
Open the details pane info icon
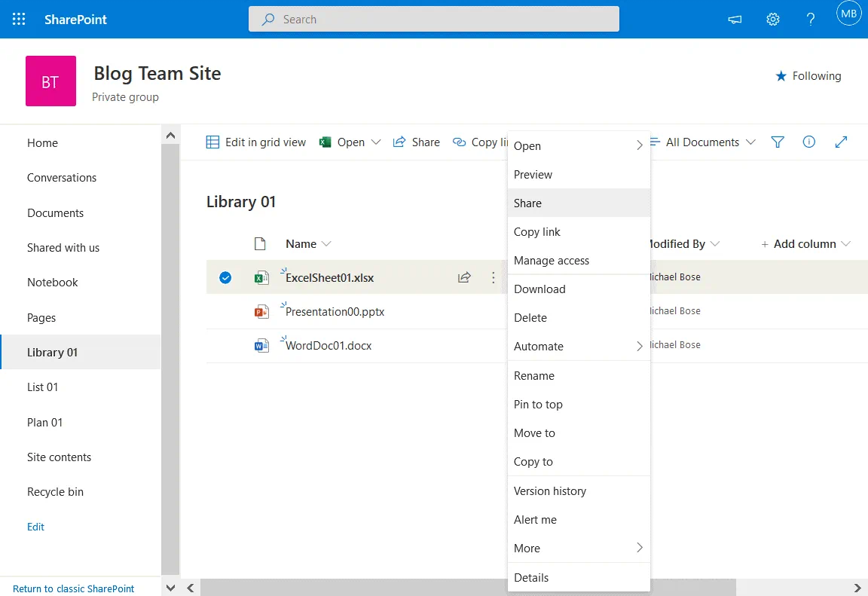click(x=809, y=142)
